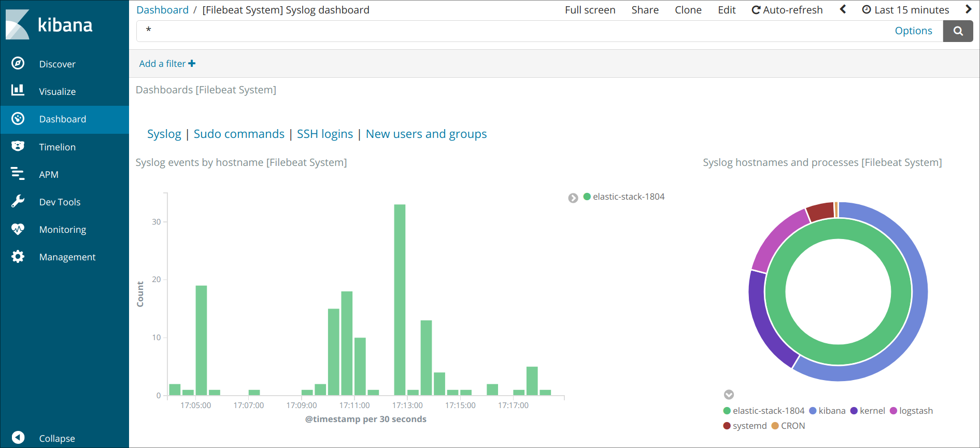Viewport: 980px width, 448px height.
Task: Click the Visualize bar chart icon
Action: pyautogui.click(x=18, y=90)
